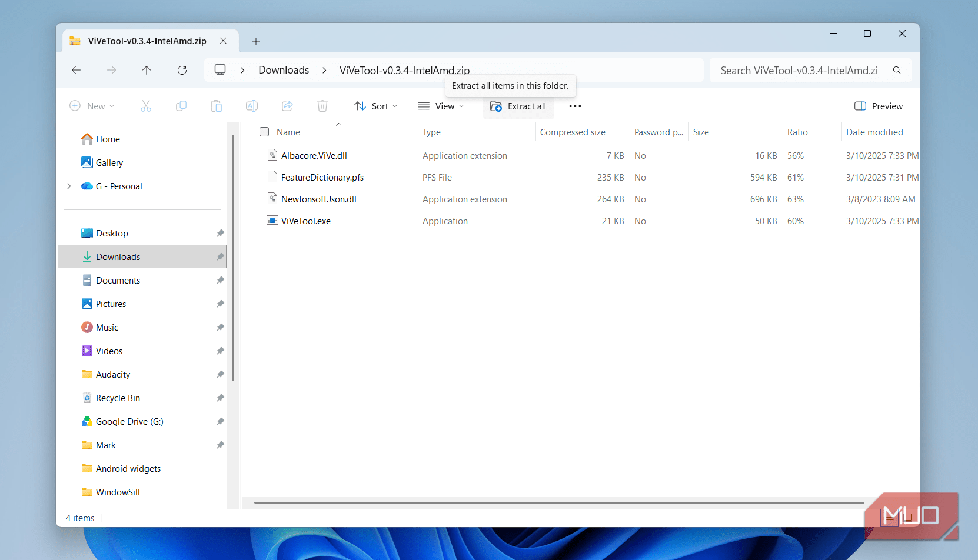978x560 pixels.
Task: Expand chevron after the monitor icon in address bar
Action: (242, 70)
